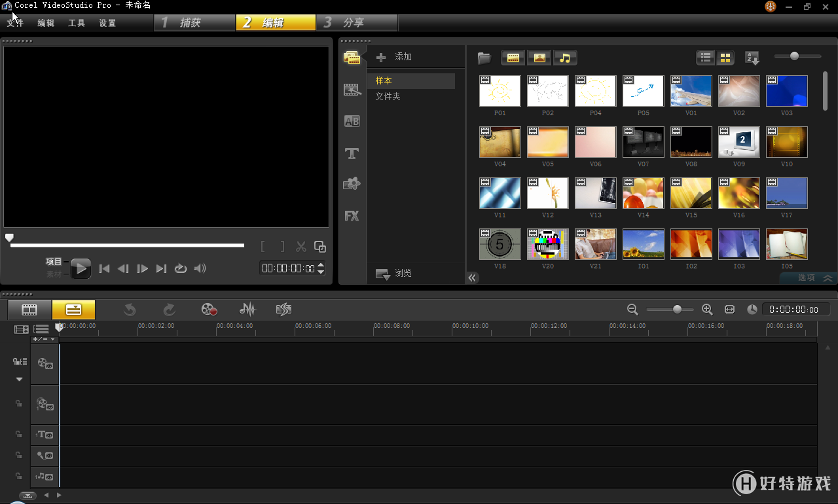Toggle repeat playback
Screen dimensions: 838x504
pos(181,268)
